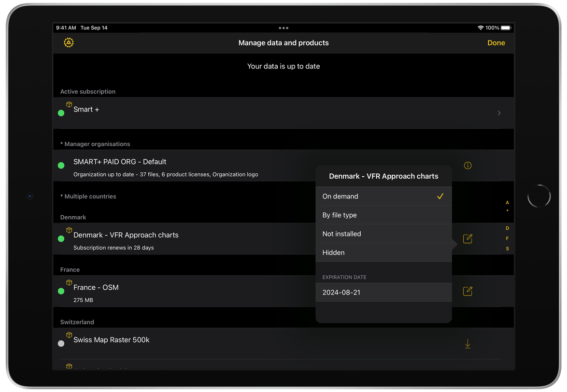Select SMART+ PAID ORG - Default row

point(283,166)
